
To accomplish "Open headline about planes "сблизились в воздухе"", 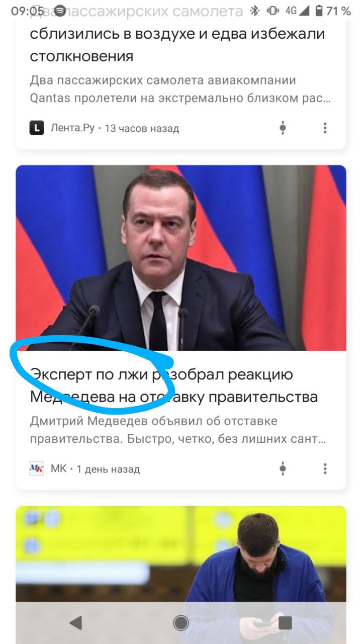I will 177,34.
